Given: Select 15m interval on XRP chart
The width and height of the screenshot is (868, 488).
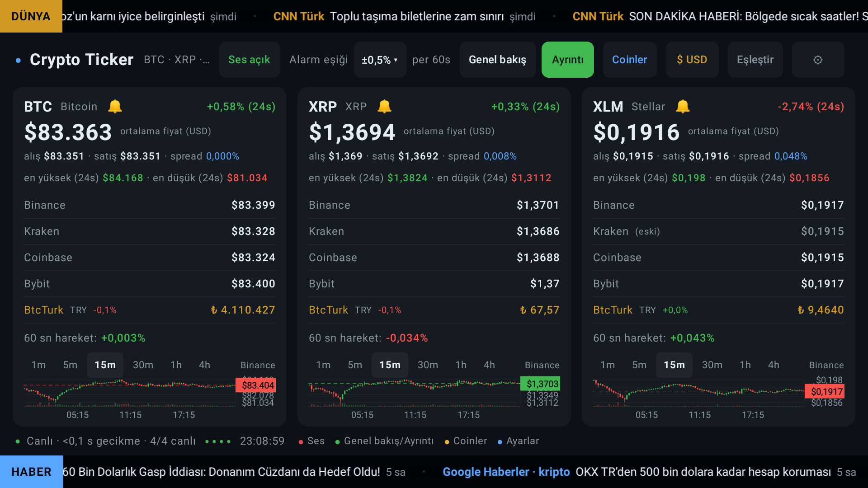Looking at the screenshot, I should 390,365.
